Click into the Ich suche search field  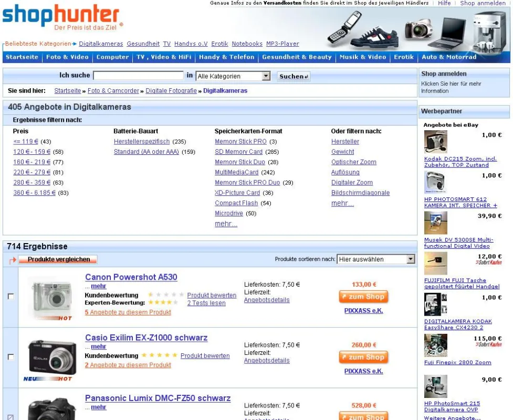pos(138,76)
